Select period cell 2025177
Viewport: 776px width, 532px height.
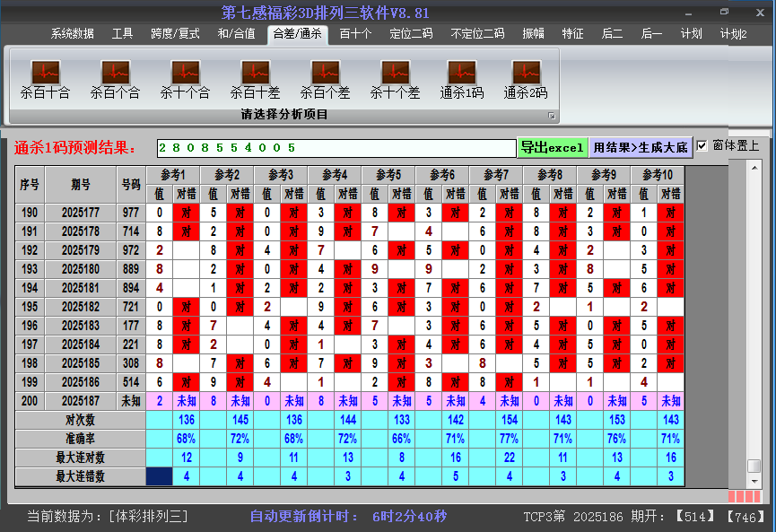coord(81,213)
